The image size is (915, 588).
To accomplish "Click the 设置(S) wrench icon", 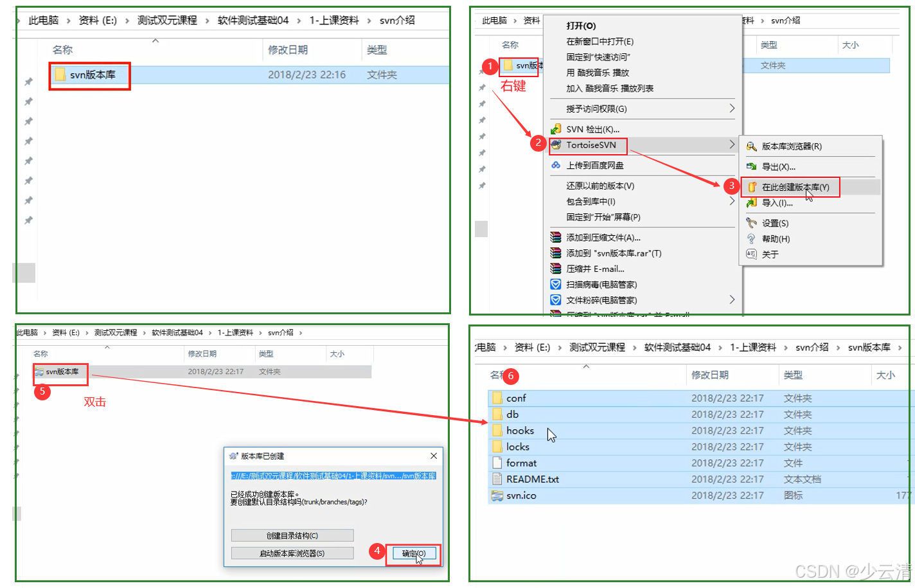I will pyautogui.click(x=751, y=223).
